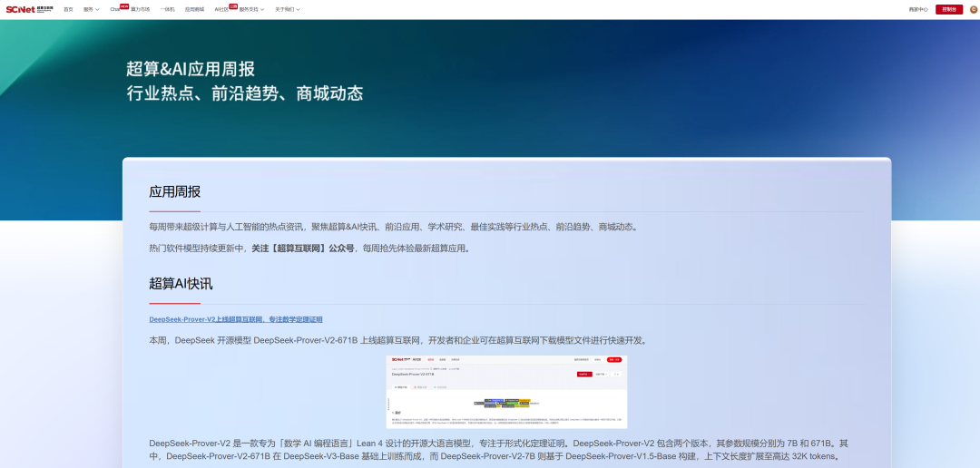Viewport: 980px width, 468px height.
Task: Open 算力市场 in the navigation
Action: (141, 9)
